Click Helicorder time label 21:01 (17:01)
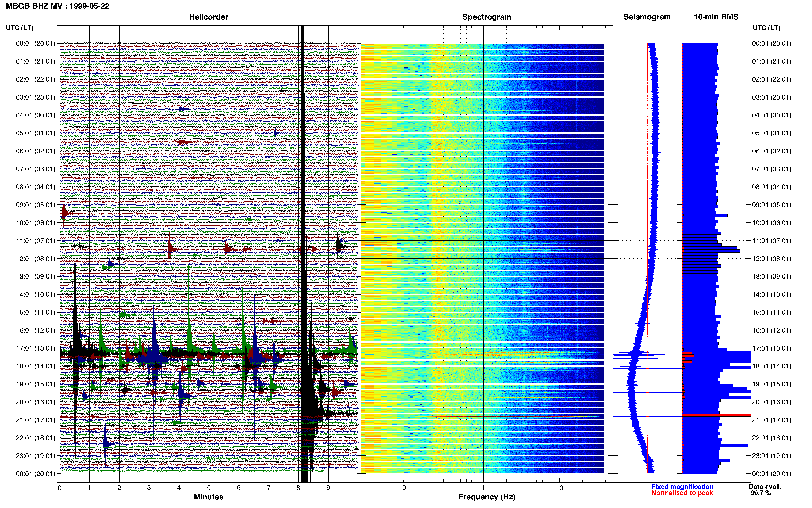The height and width of the screenshot is (508, 812). click(36, 420)
